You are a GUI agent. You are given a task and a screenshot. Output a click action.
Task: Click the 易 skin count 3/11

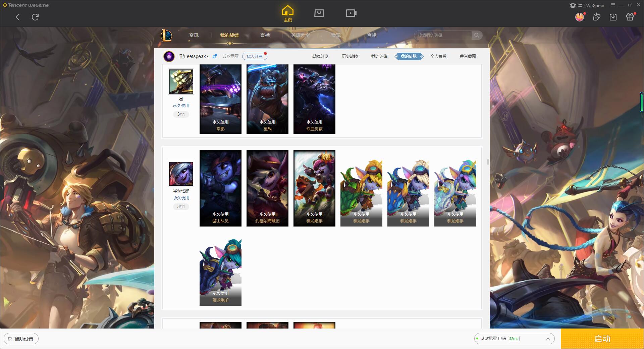coord(181,114)
